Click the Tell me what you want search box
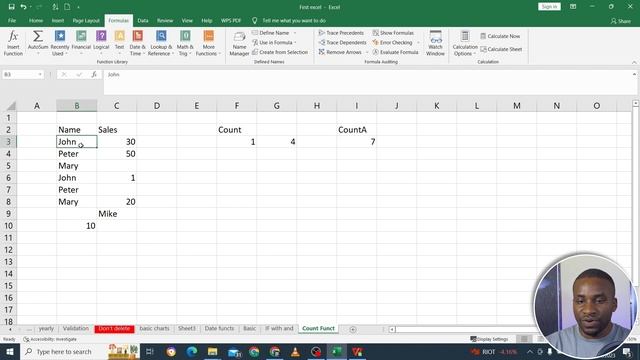This screenshot has height=360, width=640. (x=289, y=20)
